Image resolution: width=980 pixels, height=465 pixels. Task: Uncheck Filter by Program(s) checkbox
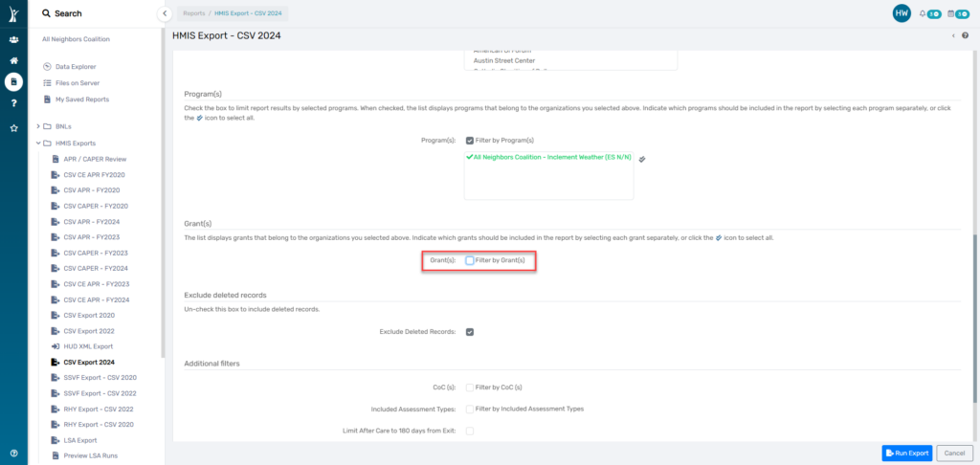coord(469,140)
